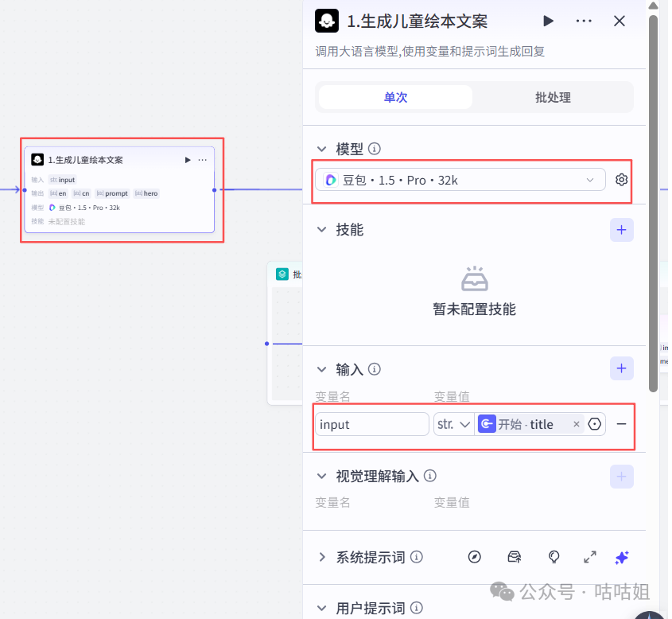The image size is (672, 619).
Task: Open the node's more options menu
Action: click(x=584, y=21)
